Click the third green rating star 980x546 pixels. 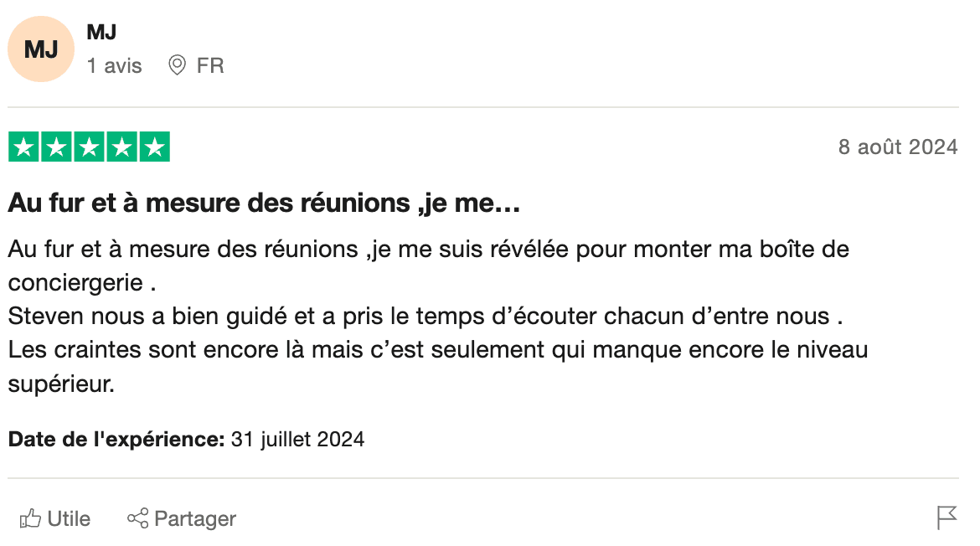coord(90,147)
